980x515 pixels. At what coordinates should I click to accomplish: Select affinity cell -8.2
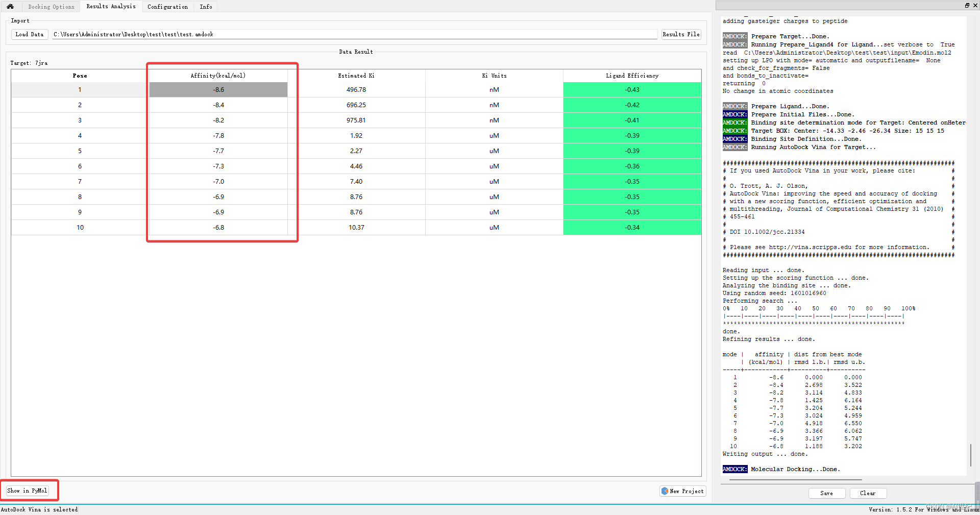coord(218,120)
